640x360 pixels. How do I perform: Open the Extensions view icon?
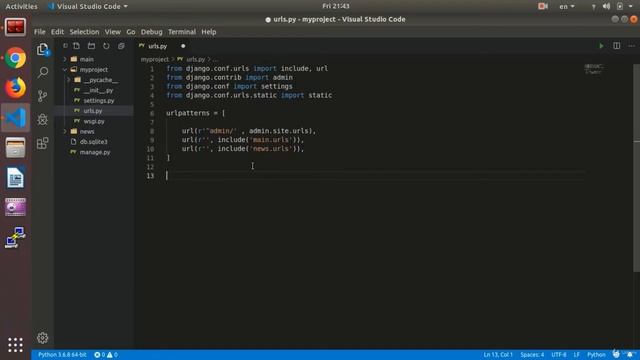[42, 143]
